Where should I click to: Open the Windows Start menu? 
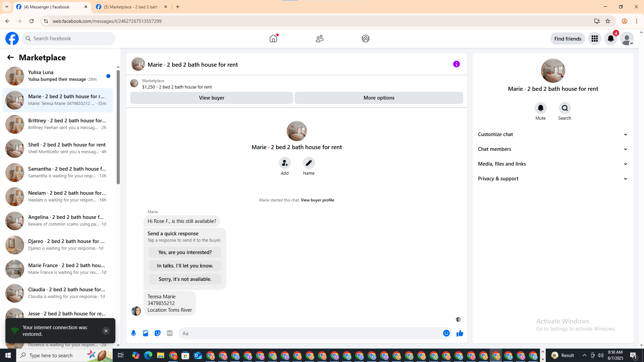tap(8, 355)
